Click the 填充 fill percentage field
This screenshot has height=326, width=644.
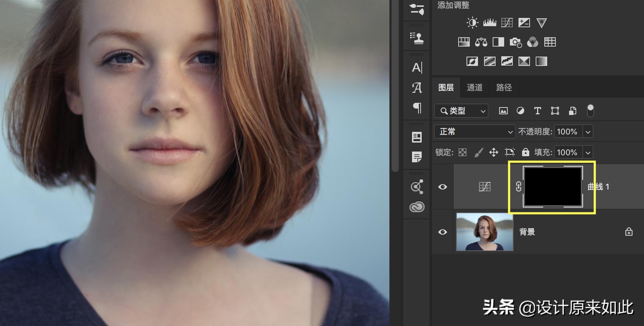click(x=568, y=152)
